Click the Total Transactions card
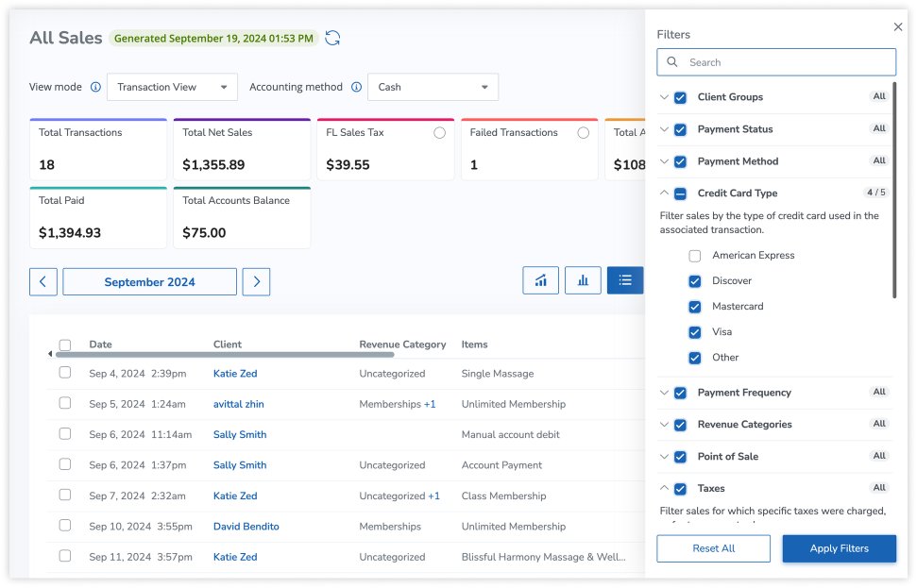Viewport: 917px width, 588px height. 98,149
